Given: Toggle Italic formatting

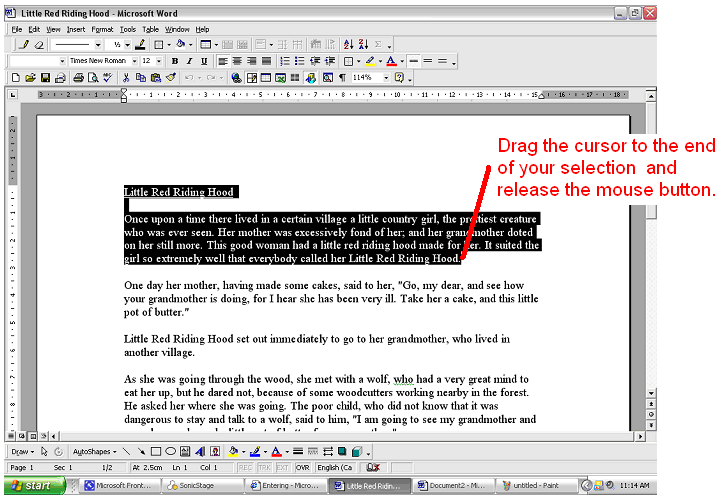Looking at the screenshot, I should [x=189, y=61].
